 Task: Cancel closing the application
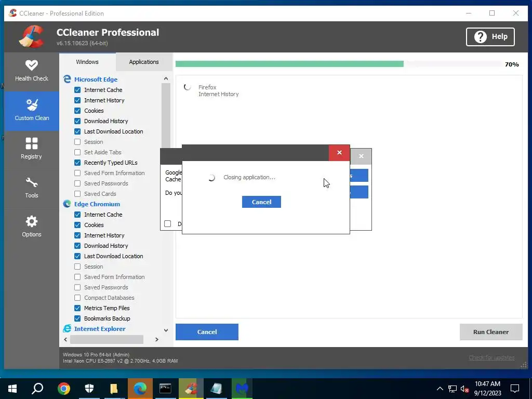point(261,202)
